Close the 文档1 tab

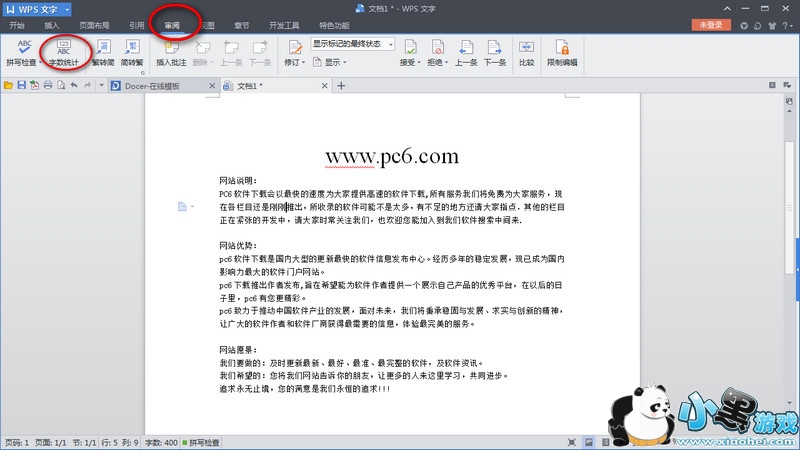(x=324, y=86)
